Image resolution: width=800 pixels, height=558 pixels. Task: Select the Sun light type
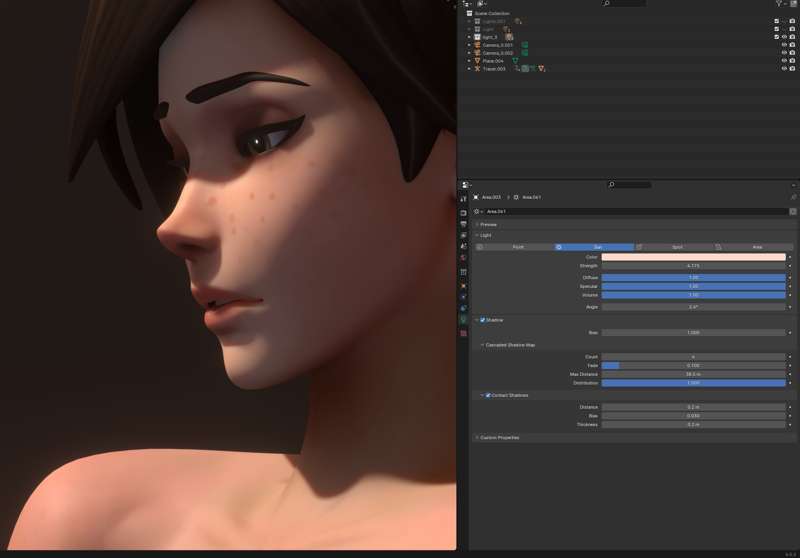(594, 247)
